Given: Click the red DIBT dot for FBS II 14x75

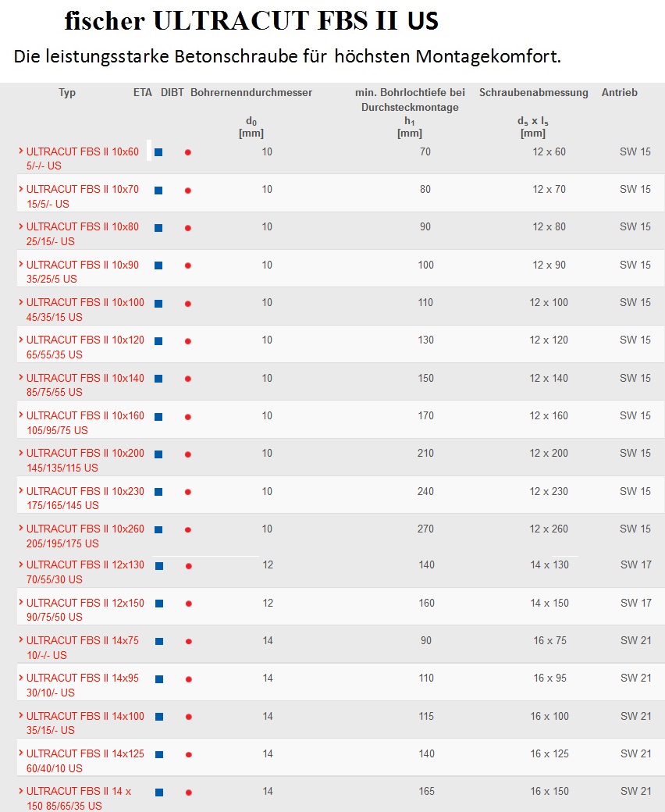Looking at the screenshot, I should pyautogui.click(x=189, y=642).
